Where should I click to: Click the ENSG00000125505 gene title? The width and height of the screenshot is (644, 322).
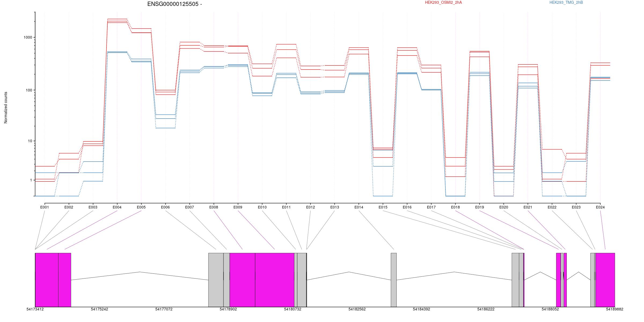[x=174, y=4]
